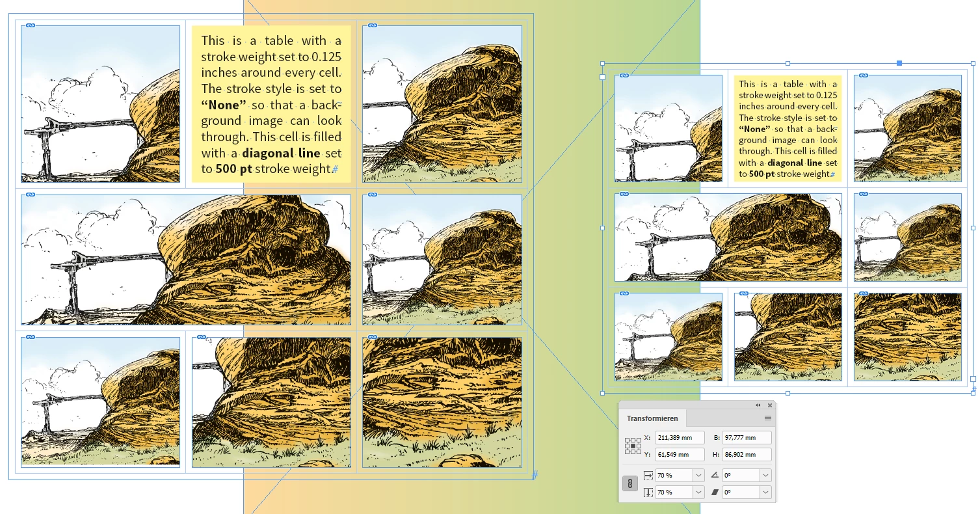
Task: Select the bottom-right image in large table
Action: tap(442, 402)
